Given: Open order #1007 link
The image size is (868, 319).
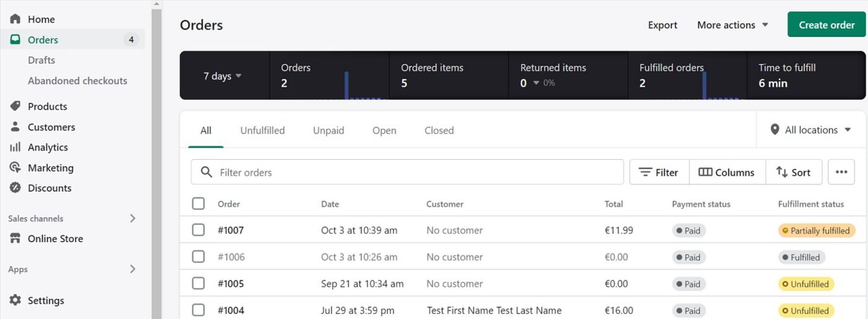Looking at the screenshot, I should [231, 230].
